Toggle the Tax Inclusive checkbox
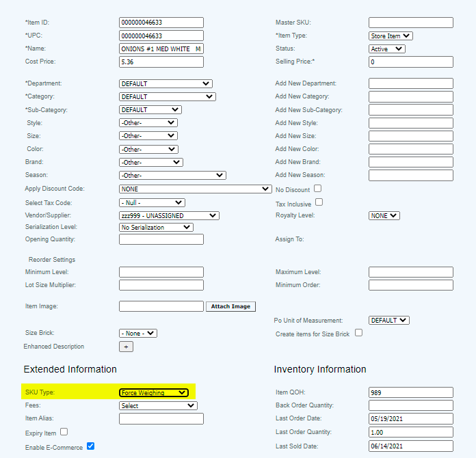The width and height of the screenshot is (476, 458). click(319, 203)
